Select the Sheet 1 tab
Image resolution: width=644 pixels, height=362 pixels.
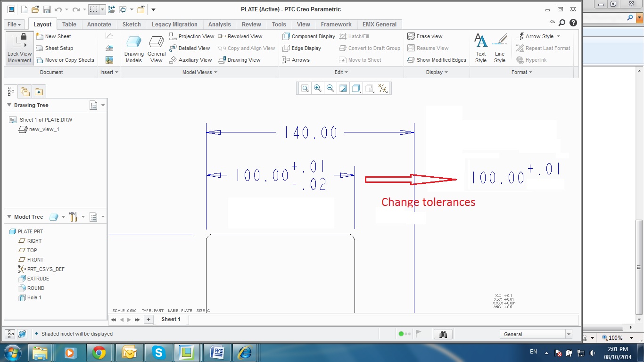tap(171, 320)
